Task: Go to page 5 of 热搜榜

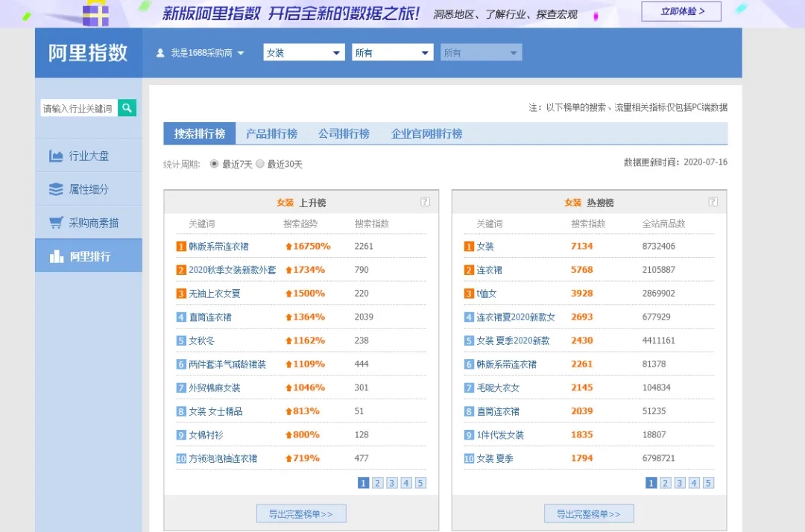Action: [709, 483]
